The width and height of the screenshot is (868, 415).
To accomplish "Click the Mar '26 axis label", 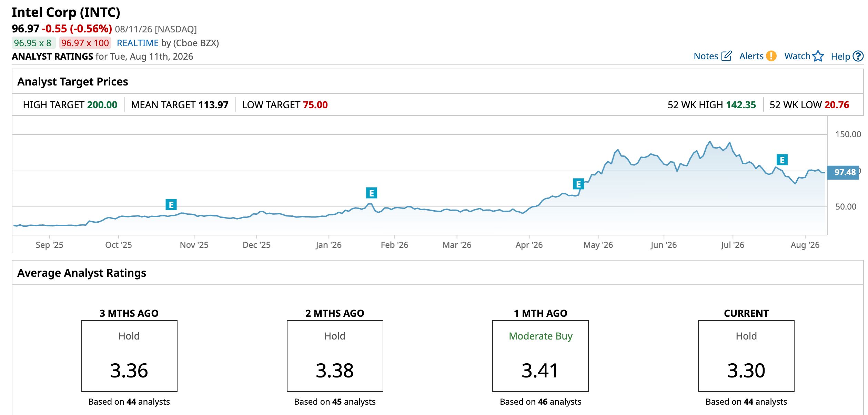I will point(457,245).
